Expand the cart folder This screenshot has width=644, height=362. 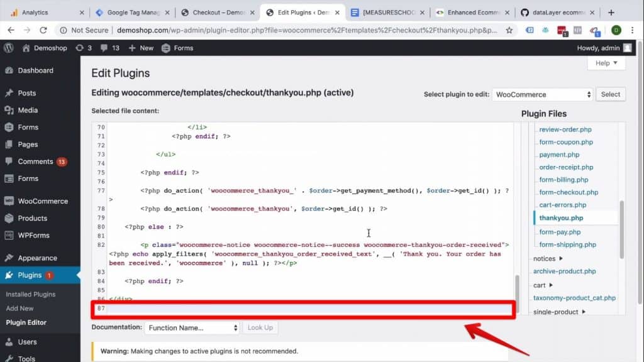pyautogui.click(x=543, y=285)
